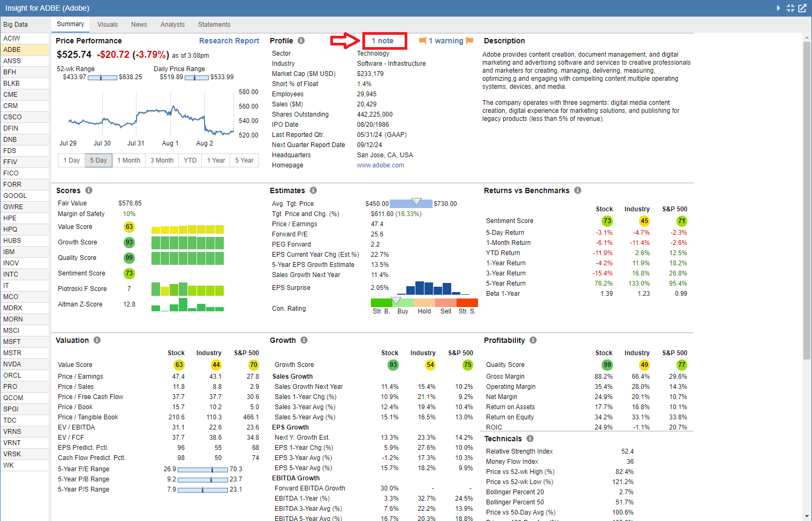Click the Fair Value $576.85 value
This screenshot has height=521, width=812.
(130, 203)
